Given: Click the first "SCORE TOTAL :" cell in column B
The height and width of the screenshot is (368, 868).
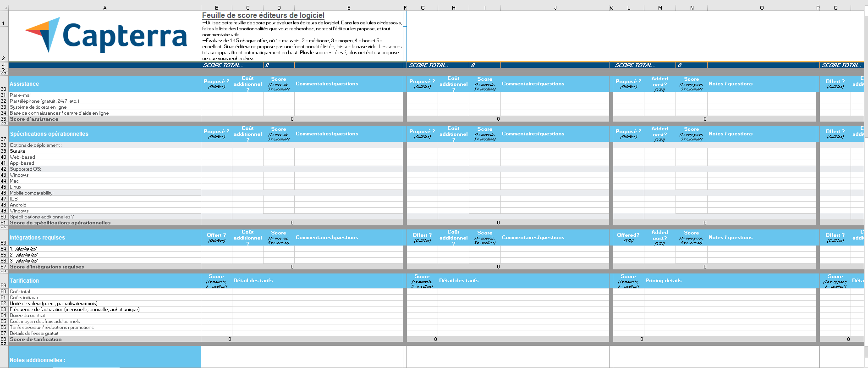Looking at the screenshot, I should point(232,65).
